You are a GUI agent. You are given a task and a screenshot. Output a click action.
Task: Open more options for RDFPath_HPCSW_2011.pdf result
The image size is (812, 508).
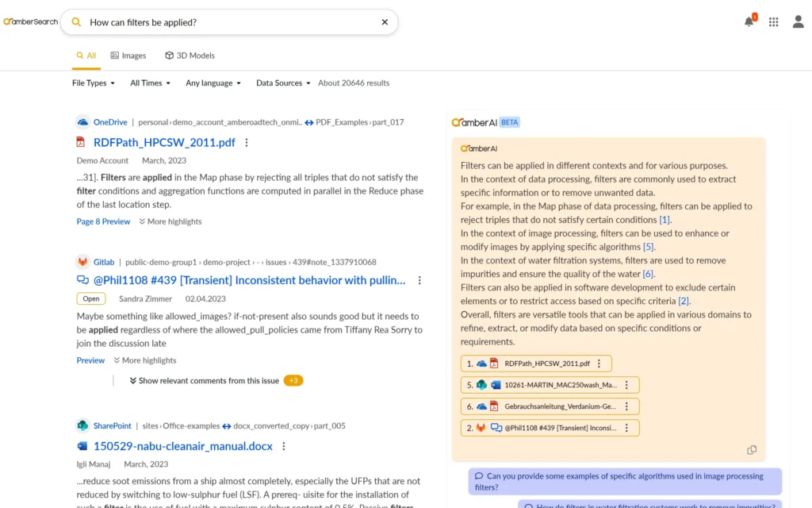pos(247,143)
